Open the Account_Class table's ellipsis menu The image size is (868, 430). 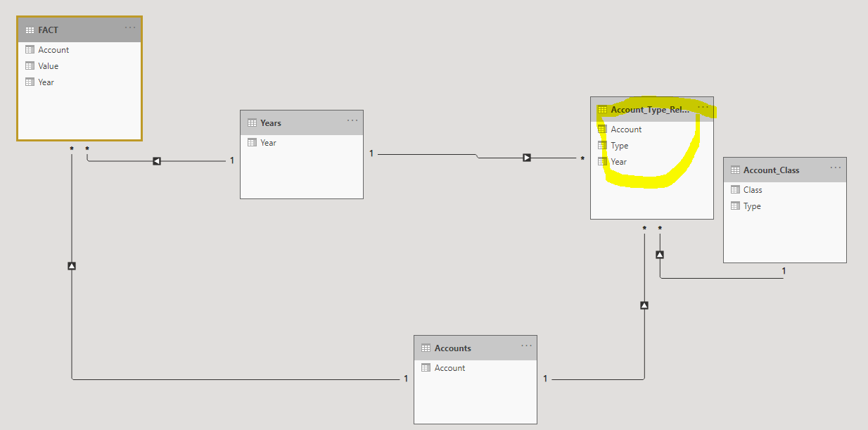point(836,167)
